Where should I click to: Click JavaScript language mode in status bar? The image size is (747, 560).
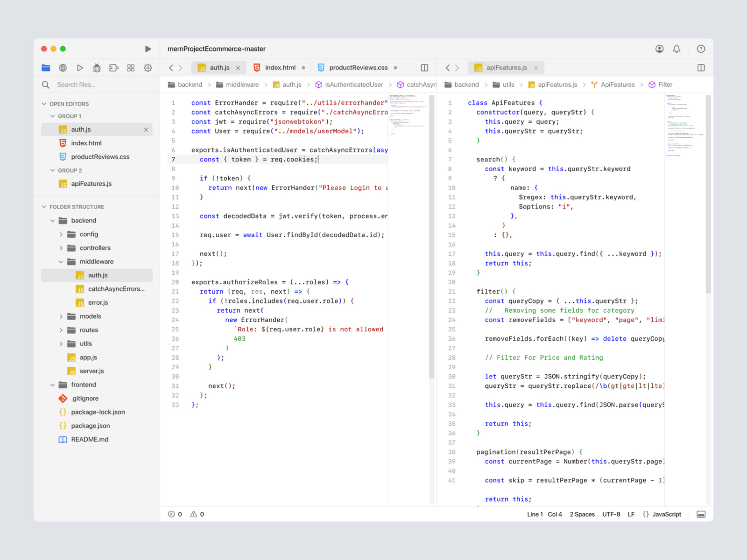coord(666,514)
